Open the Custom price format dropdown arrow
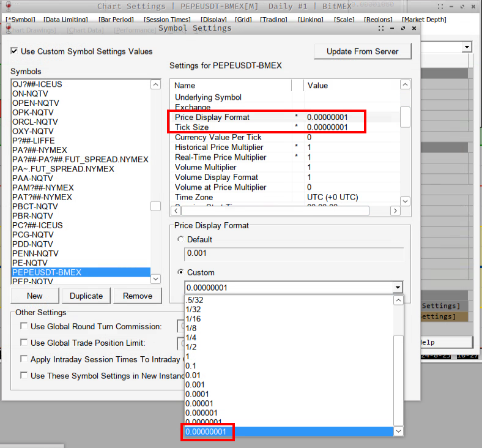Viewport: 482px width, 448px height. (398, 288)
